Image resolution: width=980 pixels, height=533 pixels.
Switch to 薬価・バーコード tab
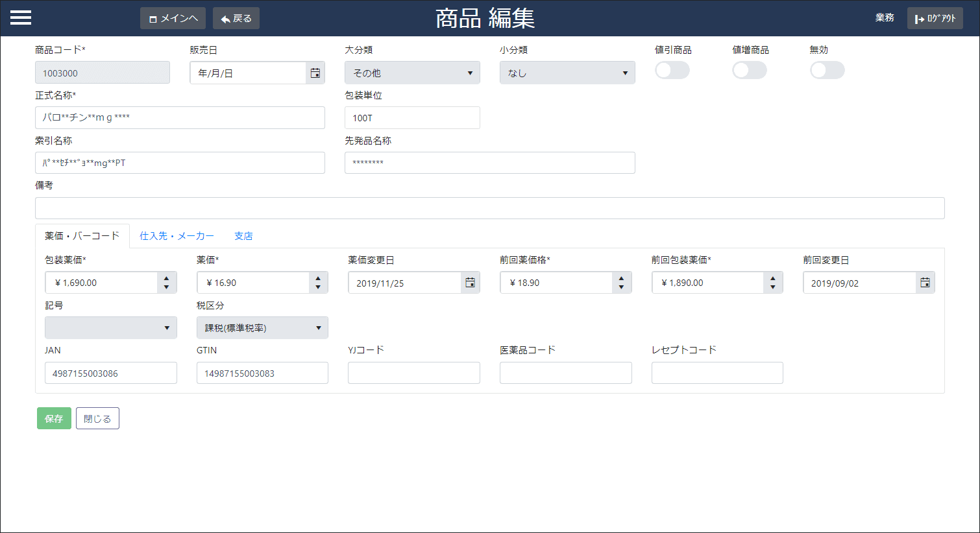pyautogui.click(x=82, y=236)
